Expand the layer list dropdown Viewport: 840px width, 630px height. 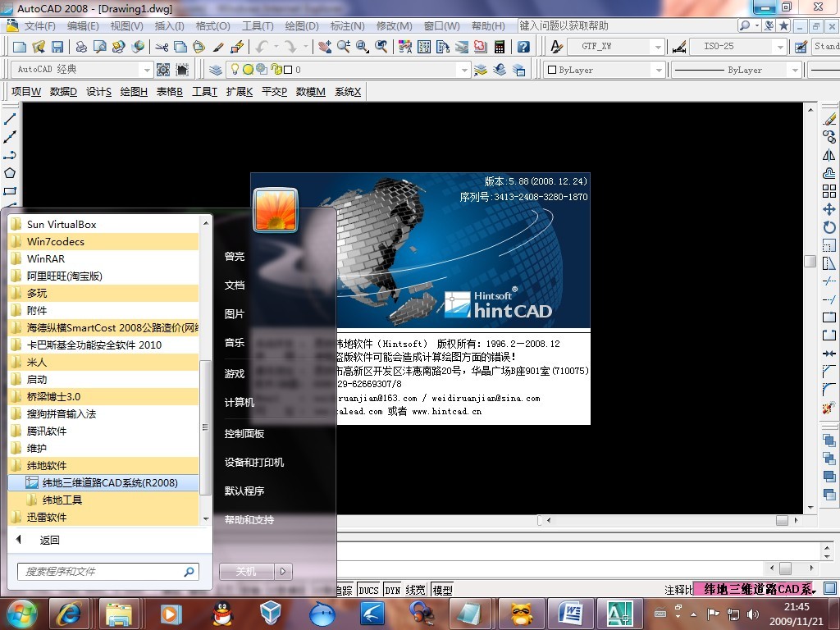point(464,70)
